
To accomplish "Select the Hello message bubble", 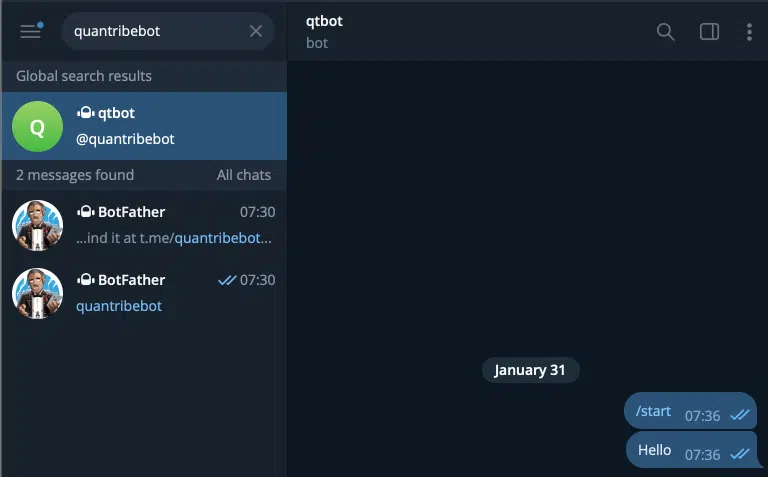I will point(655,450).
